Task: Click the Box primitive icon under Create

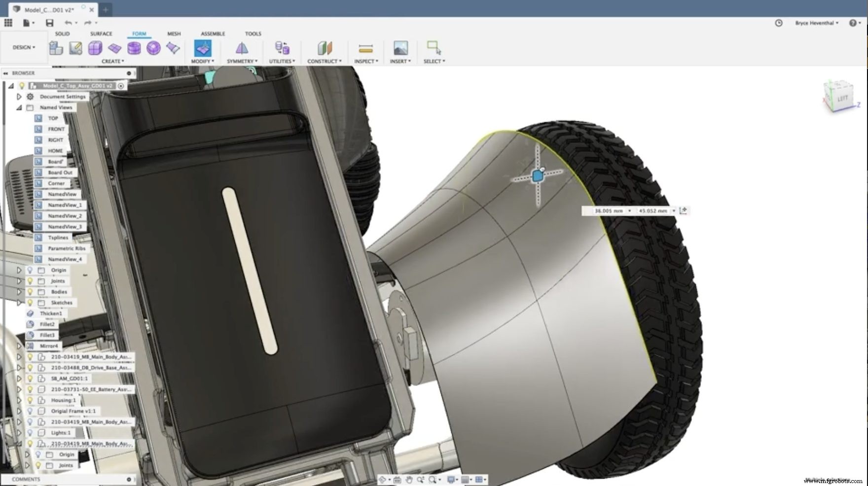Action: pyautogui.click(x=94, y=48)
